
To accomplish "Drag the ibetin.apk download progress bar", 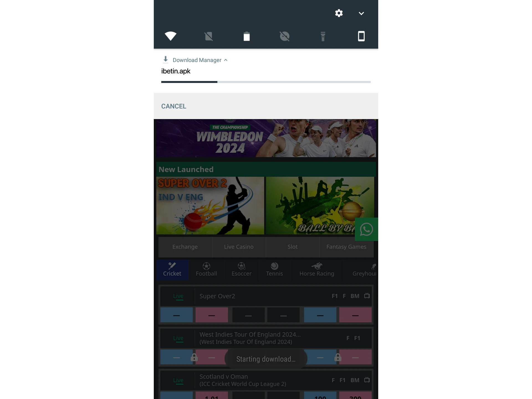I will [x=265, y=82].
